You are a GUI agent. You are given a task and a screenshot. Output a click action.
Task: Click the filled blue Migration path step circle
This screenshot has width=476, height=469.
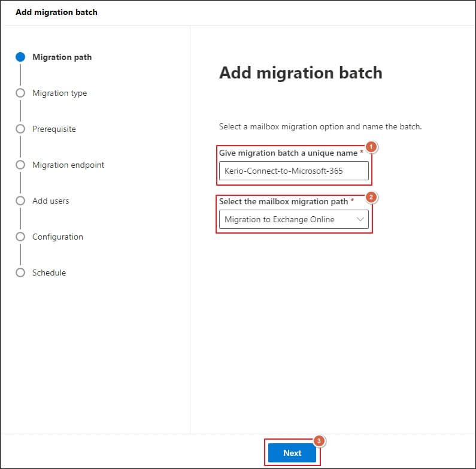point(20,57)
